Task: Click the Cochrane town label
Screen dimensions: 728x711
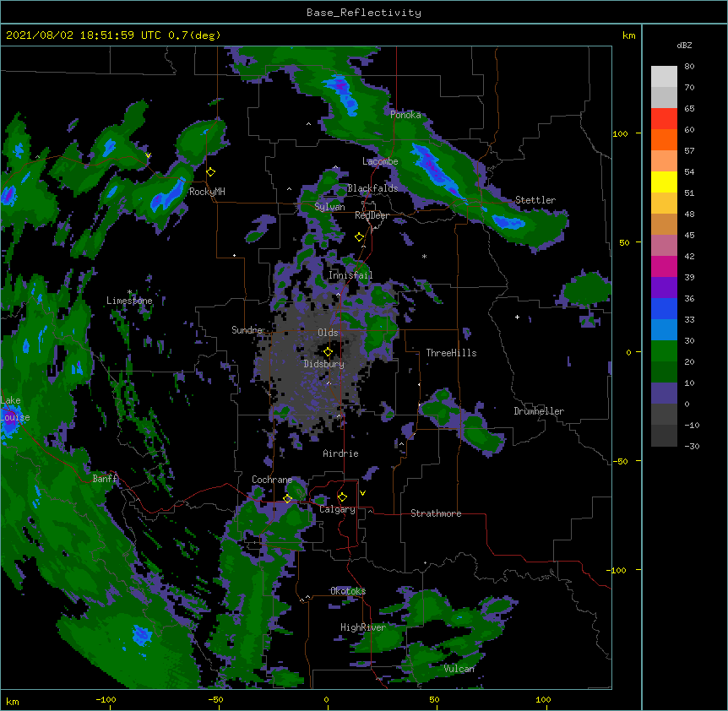Action: coord(272,480)
